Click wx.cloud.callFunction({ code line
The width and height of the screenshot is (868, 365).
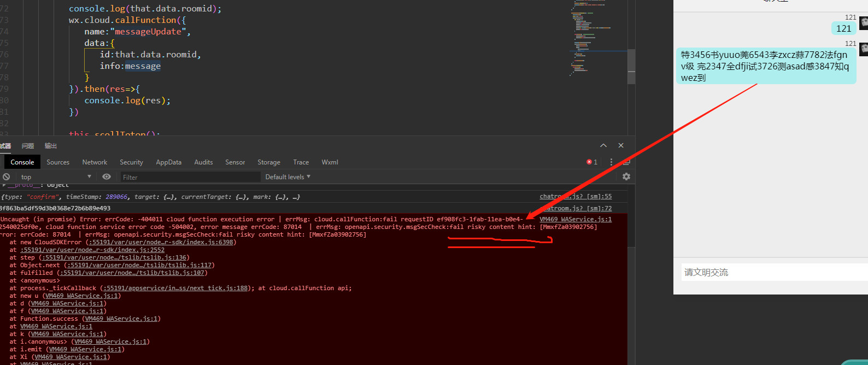point(127,20)
